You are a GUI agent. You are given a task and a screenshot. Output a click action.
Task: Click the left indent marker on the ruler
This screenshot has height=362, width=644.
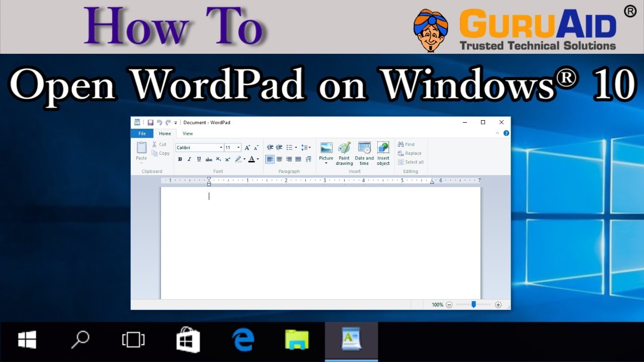(209, 182)
